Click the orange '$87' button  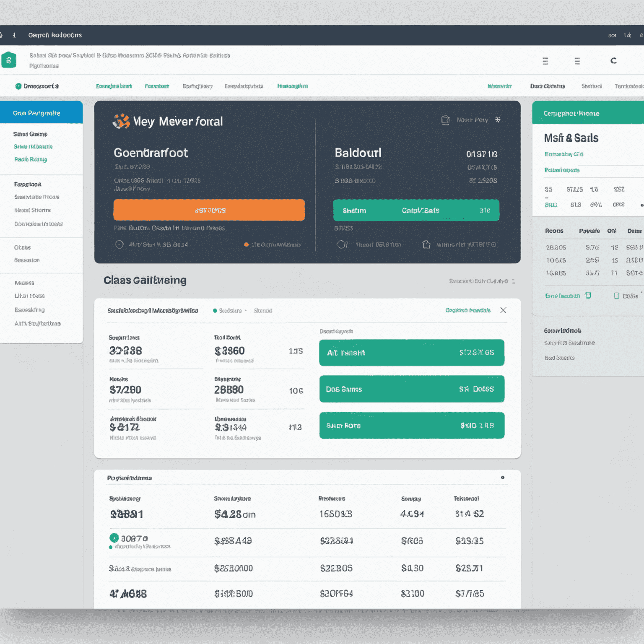coord(209,210)
